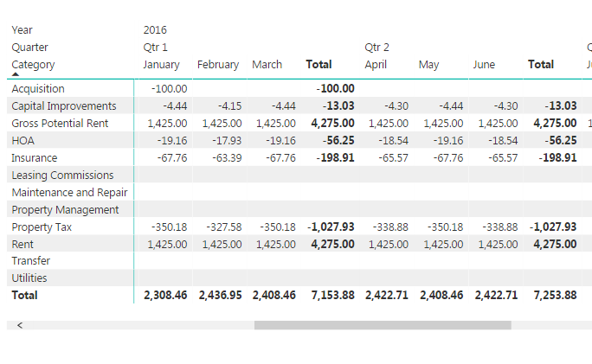Select the Utilities row label
The width and height of the screenshot is (592, 364).
click(29, 278)
